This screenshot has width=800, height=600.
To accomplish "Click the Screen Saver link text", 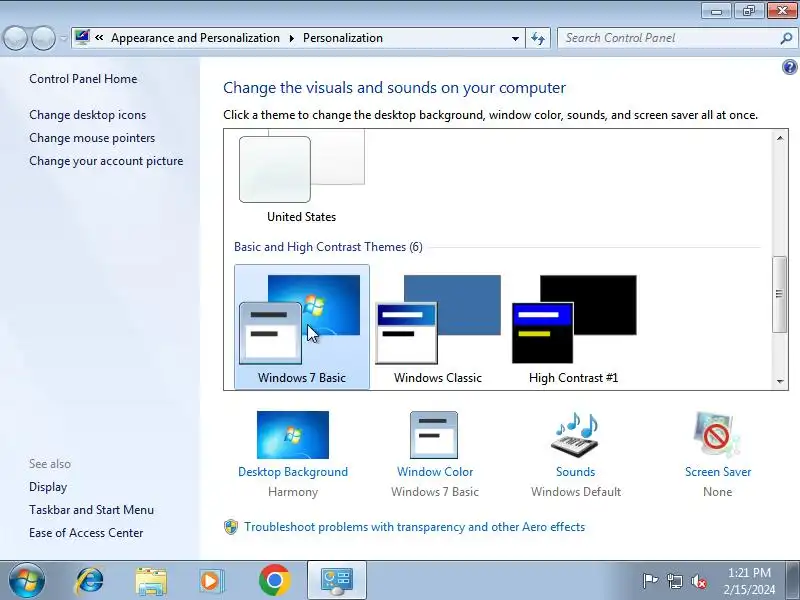I will tap(718, 472).
